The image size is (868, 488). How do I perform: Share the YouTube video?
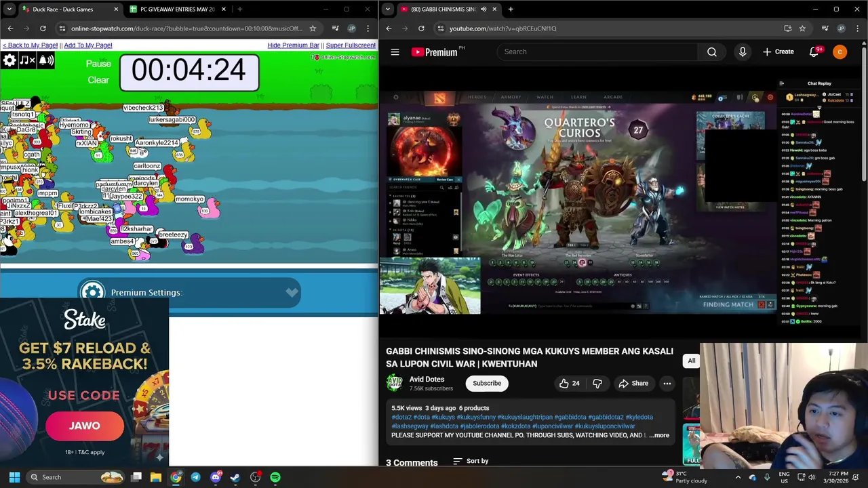click(633, 384)
